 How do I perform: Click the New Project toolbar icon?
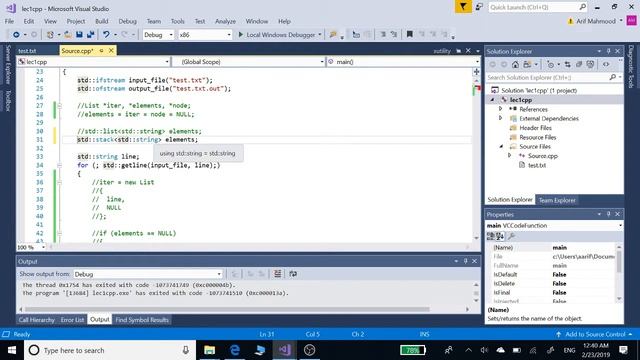(x=50, y=35)
